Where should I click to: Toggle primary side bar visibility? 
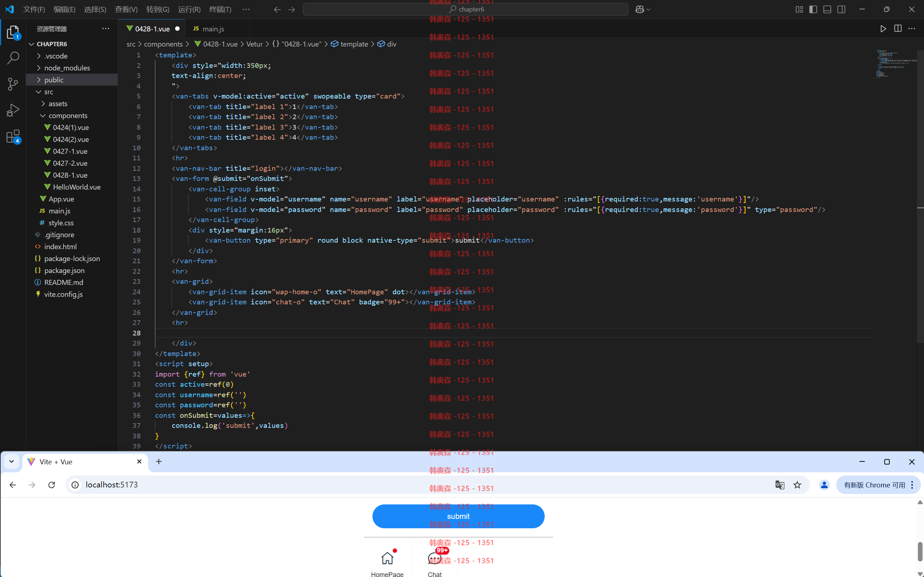coord(813,9)
